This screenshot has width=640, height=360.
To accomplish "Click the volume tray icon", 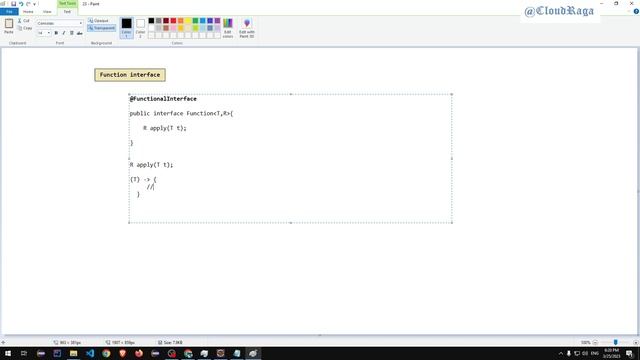I will tap(585, 353).
